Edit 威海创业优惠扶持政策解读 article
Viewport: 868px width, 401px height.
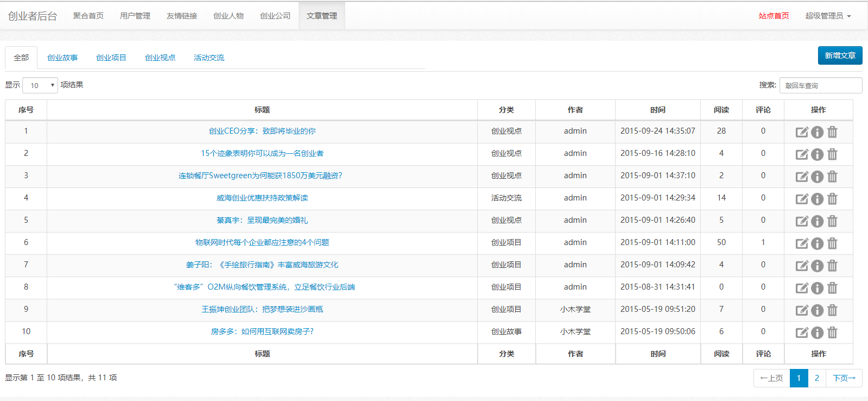coord(802,199)
